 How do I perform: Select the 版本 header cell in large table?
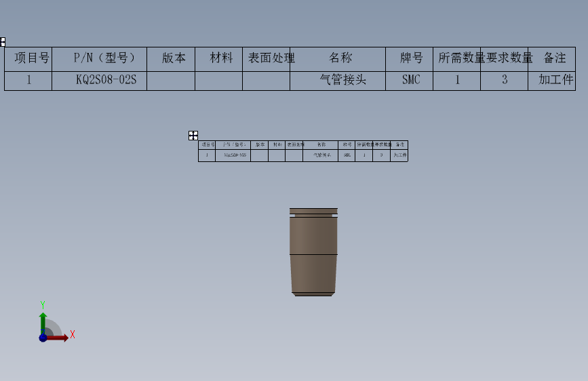171,59
